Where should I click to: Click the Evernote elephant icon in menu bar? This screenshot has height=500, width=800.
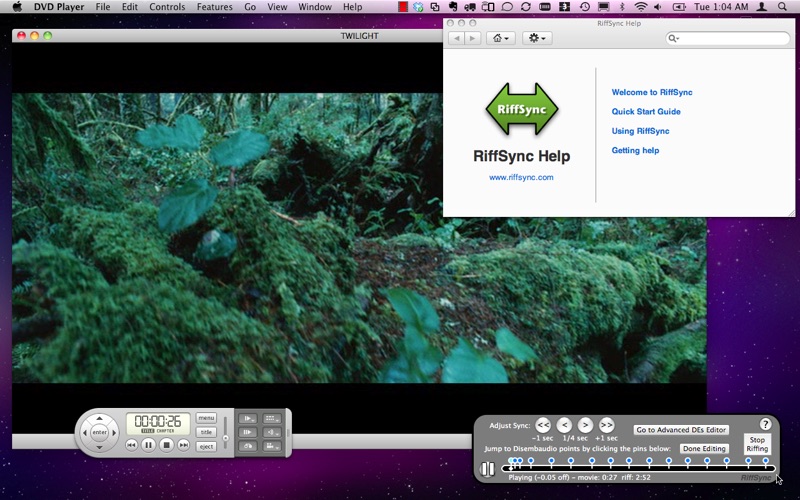452,7
